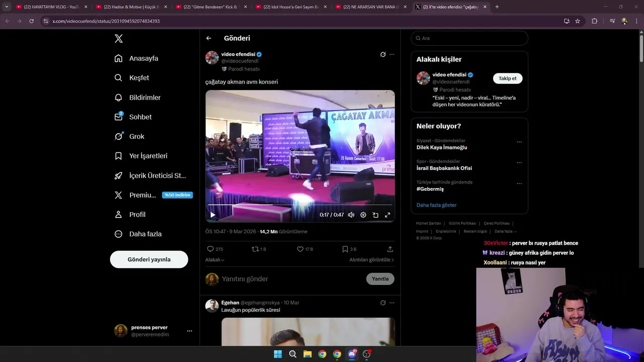This screenshot has width=644, height=362.
Task: Open the tab search dropdown
Action: pos(7,7)
